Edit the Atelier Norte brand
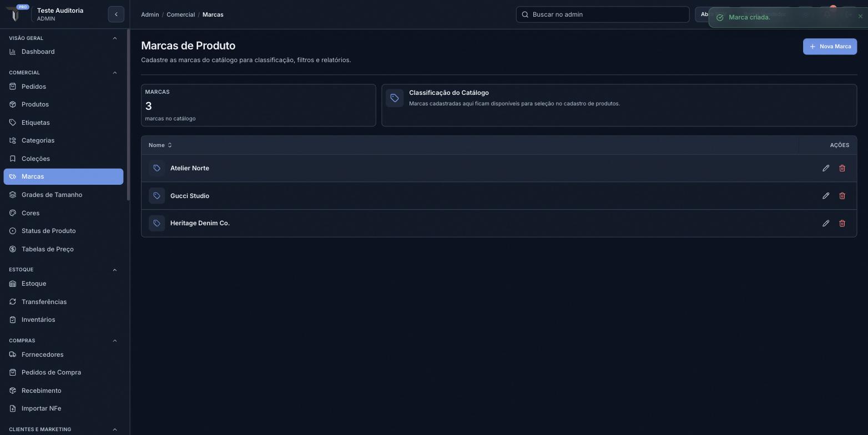 coord(826,168)
